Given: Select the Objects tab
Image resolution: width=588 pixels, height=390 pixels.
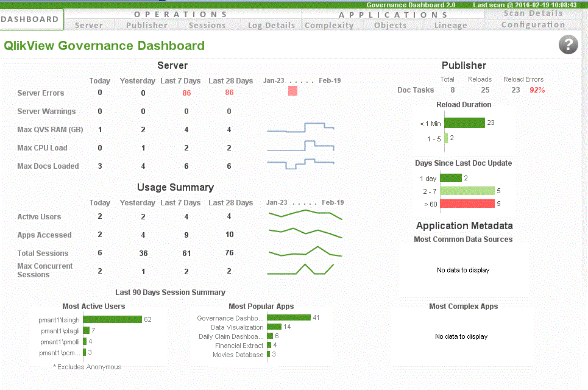Looking at the screenshot, I should click(391, 25).
